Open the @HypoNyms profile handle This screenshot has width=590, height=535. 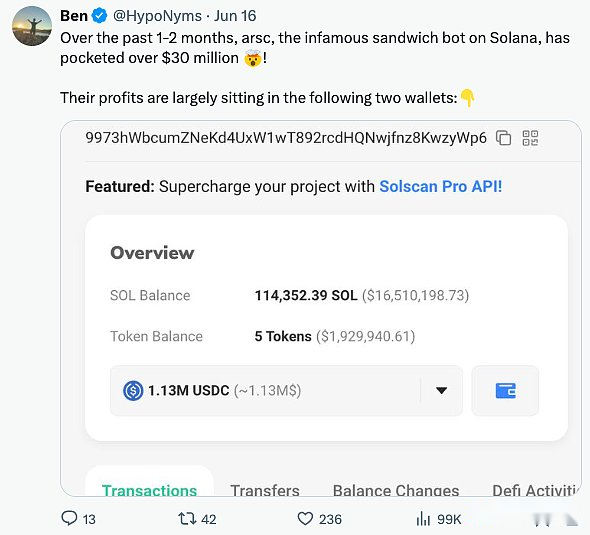click(157, 16)
